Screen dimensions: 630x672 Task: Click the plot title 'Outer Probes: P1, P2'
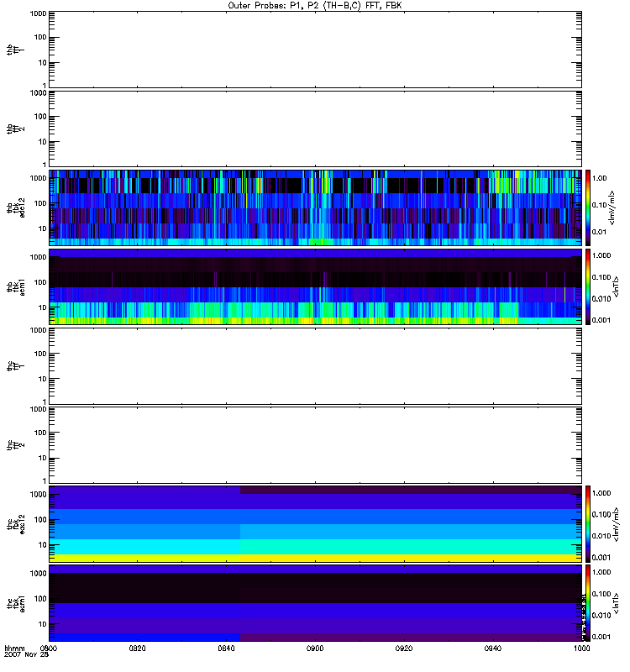click(x=315, y=5)
